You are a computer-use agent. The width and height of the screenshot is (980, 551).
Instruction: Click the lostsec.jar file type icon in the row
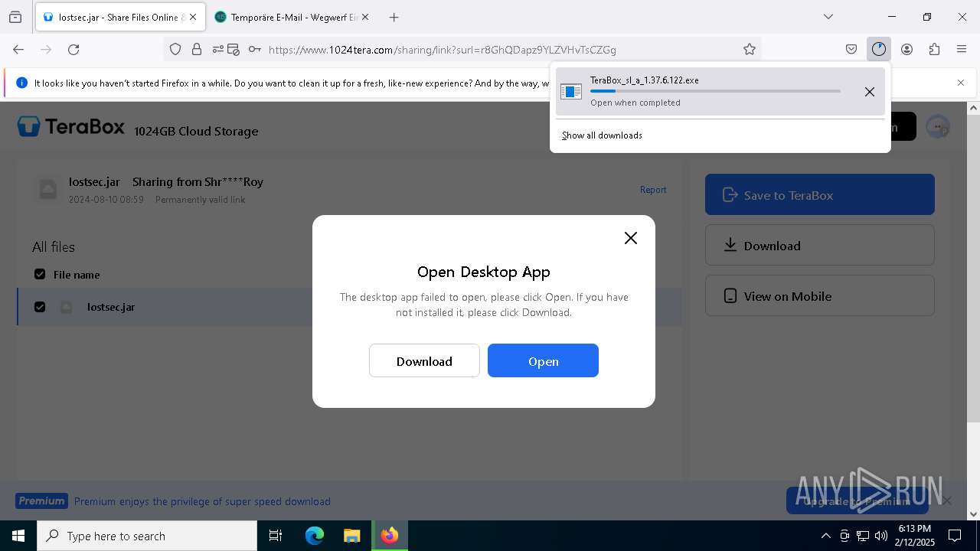tap(67, 307)
